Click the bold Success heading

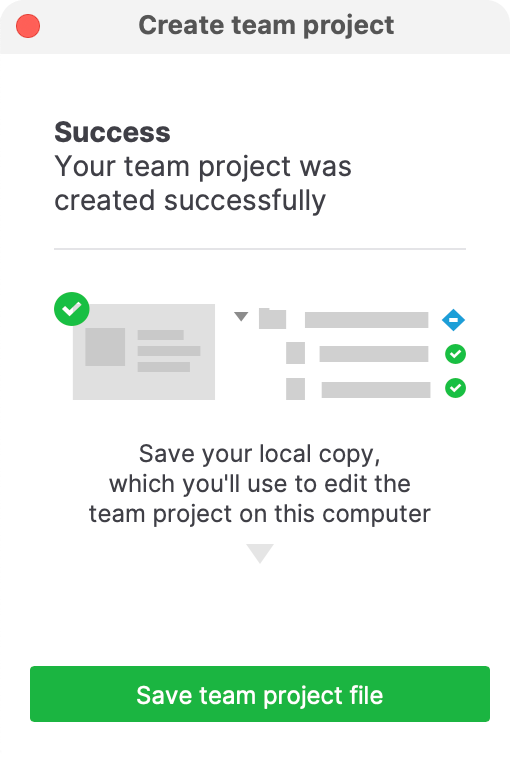[112, 132]
